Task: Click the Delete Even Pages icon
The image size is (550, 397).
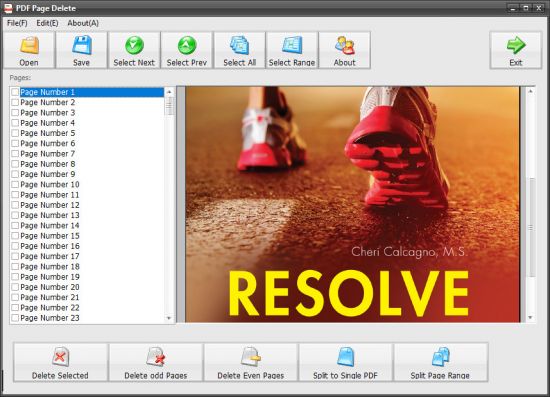Action: (x=251, y=357)
